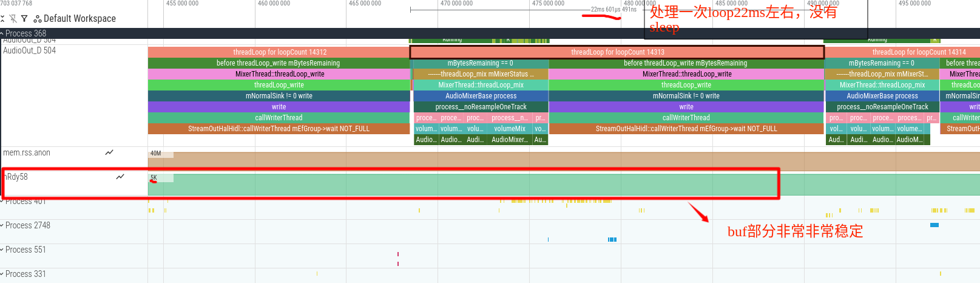Viewport: 980px width, 283px height.
Task: Select threadLoop for loopCount 14312 slice
Action: tap(279, 52)
